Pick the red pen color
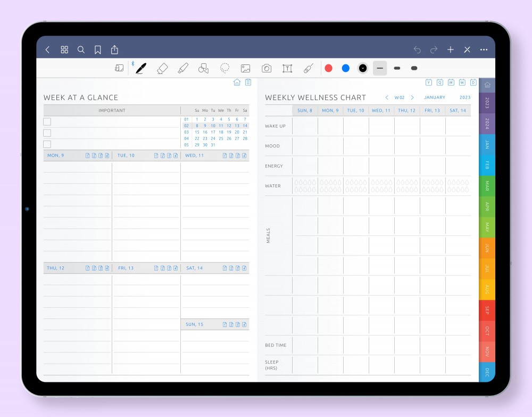 [328, 68]
